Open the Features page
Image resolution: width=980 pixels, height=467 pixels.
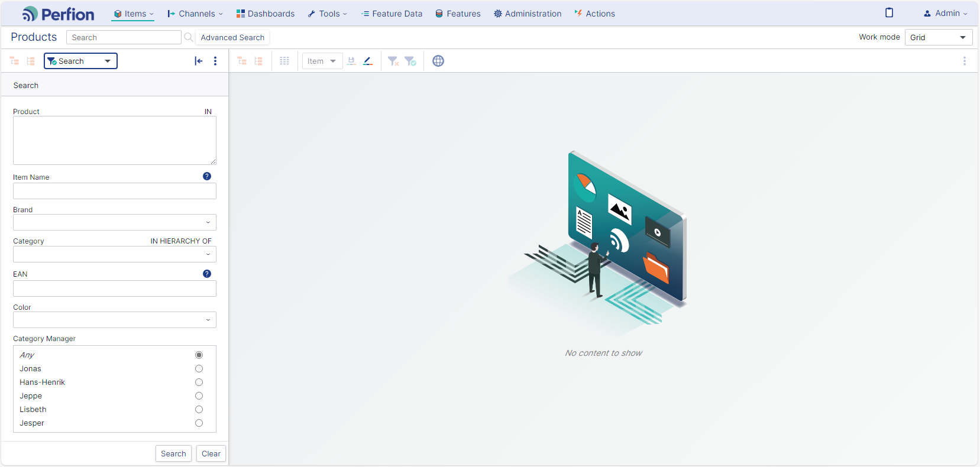pyautogui.click(x=458, y=14)
